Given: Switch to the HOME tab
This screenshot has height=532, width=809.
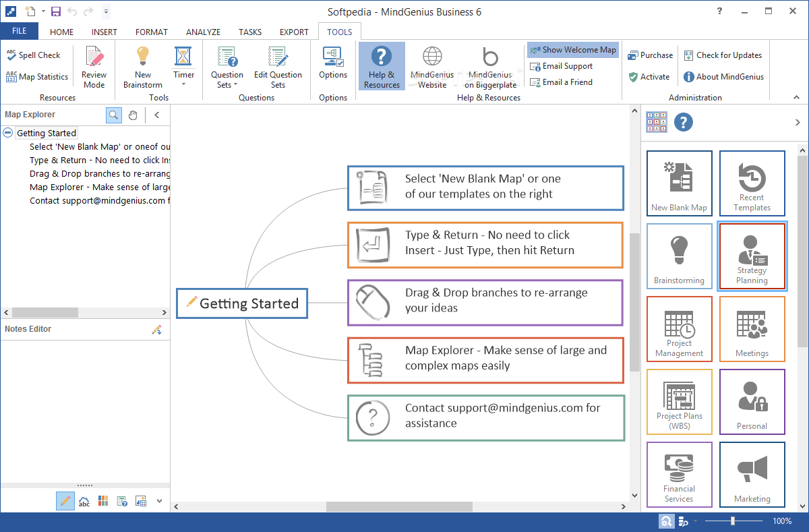Looking at the screenshot, I should coord(62,32).
